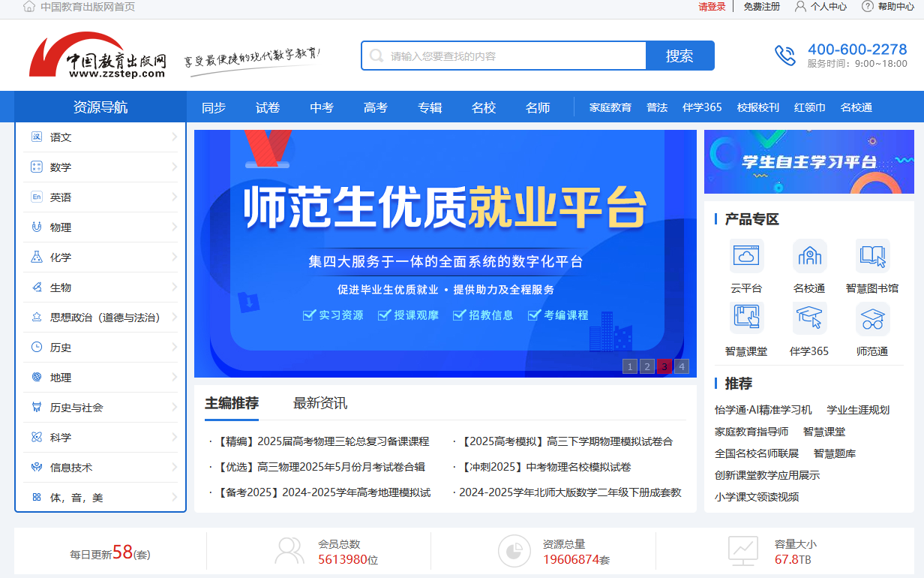Open the 云平台 product icon
Image resolution: width=924 pixels, height=578 pixels.
pos(746,256)
